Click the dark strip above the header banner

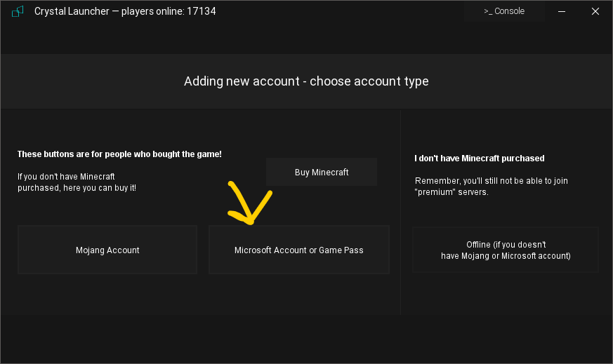coord(306,41)
